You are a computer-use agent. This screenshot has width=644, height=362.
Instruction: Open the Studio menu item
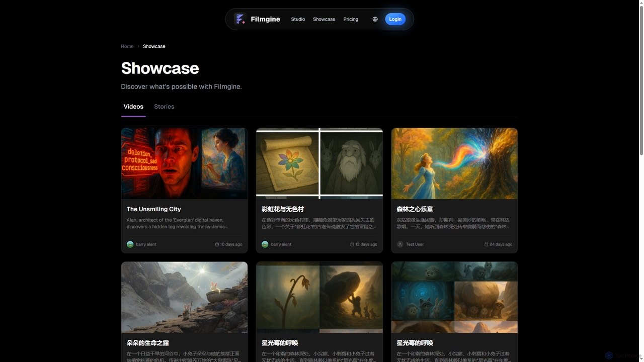298,19
